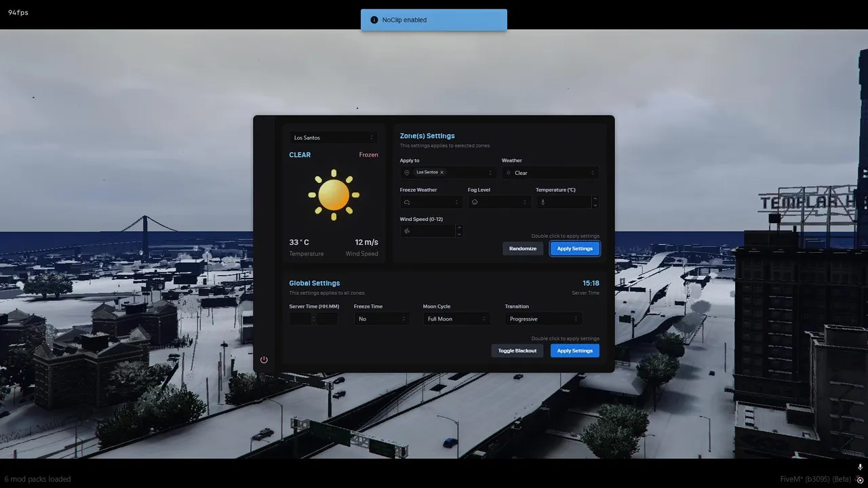Click the 94fps counter text
This screenshot has width=868, height=488.
pyautogui.click(x=18, y=13)
